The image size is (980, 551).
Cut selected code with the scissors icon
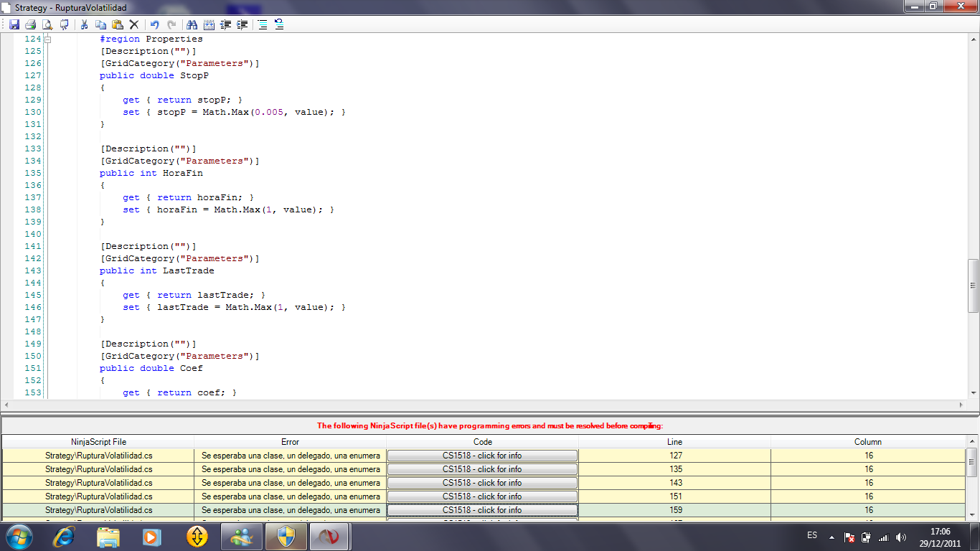pos(84,24)
